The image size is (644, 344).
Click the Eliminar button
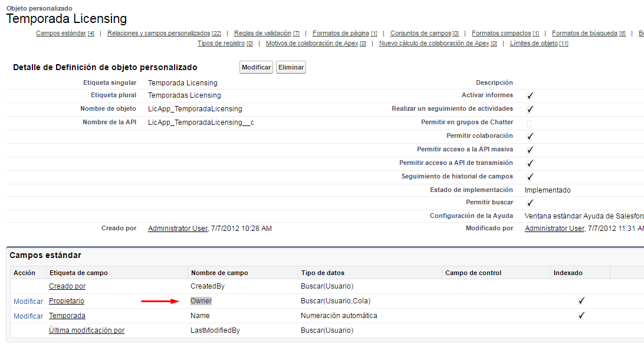click(290, 67)
